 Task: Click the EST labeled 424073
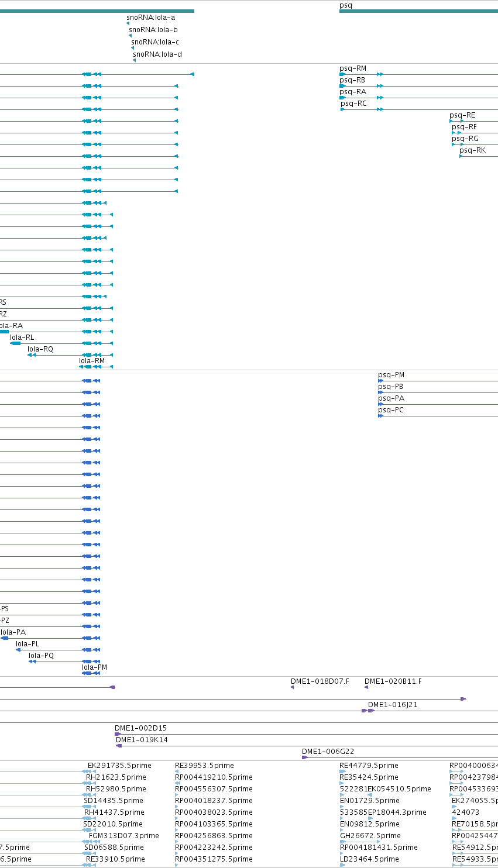(465, 812)
